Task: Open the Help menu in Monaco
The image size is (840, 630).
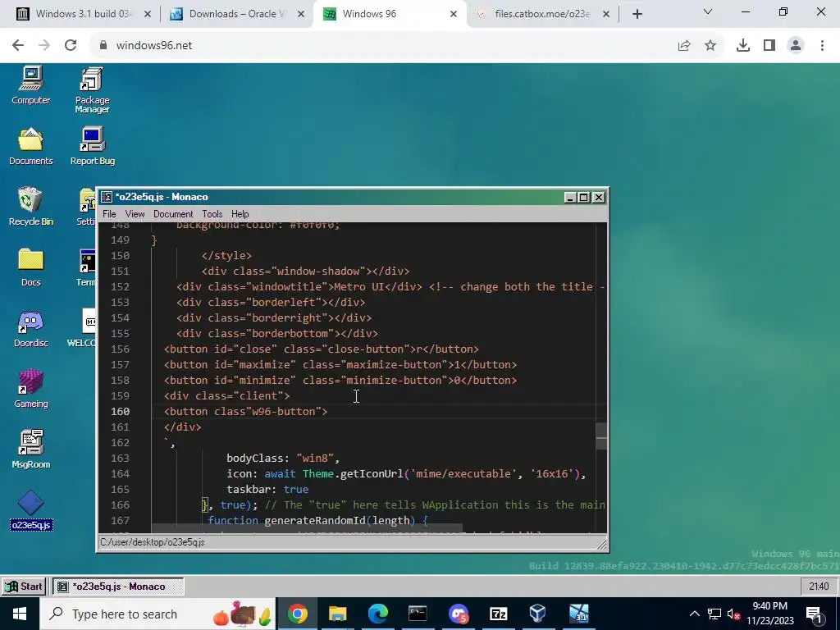Action: pyautogui.click(x=240, y=214)
